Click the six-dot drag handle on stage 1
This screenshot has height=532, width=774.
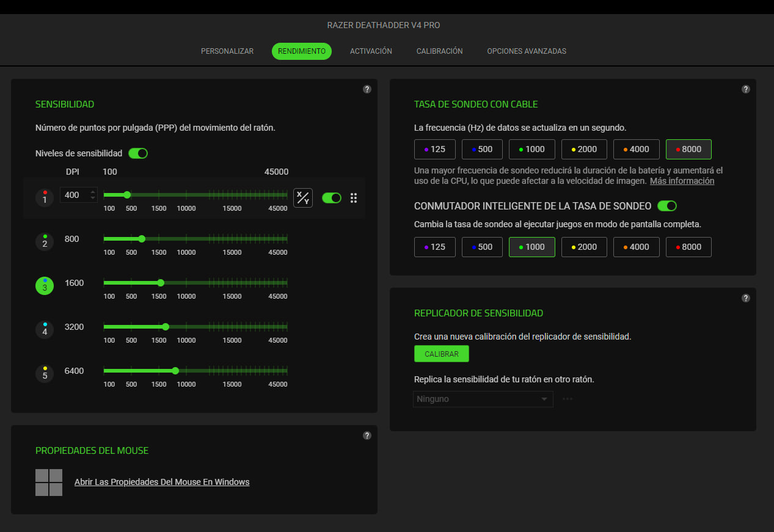353,198
